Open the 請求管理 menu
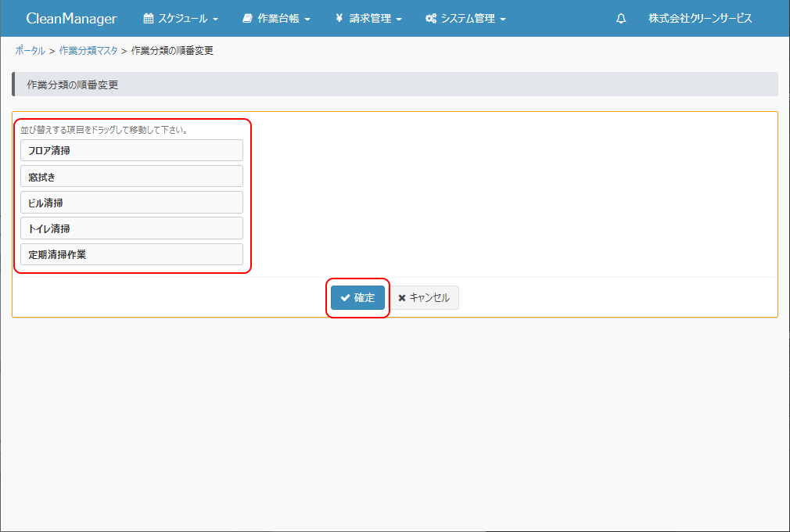The width and height of the screenshot is (790, 532). [x=368, y=19]
